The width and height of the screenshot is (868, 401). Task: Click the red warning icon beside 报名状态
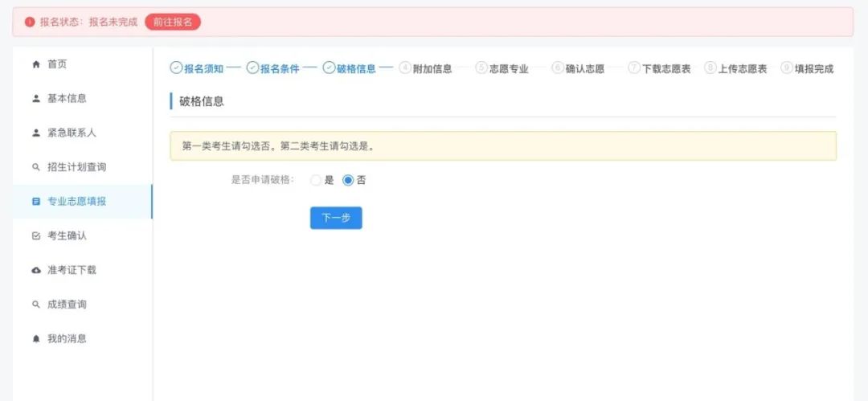point(30,23)
